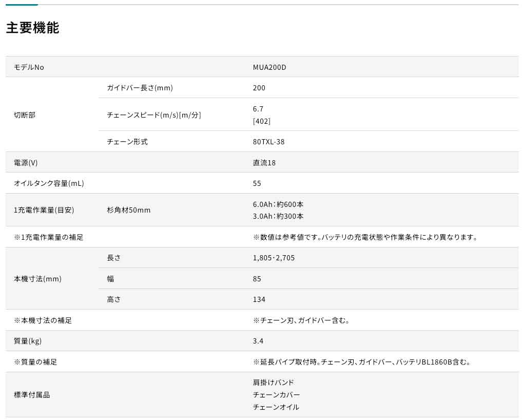Click the teal active tab indicator line
Screen dimensions: 522x420
click(22, 5)
